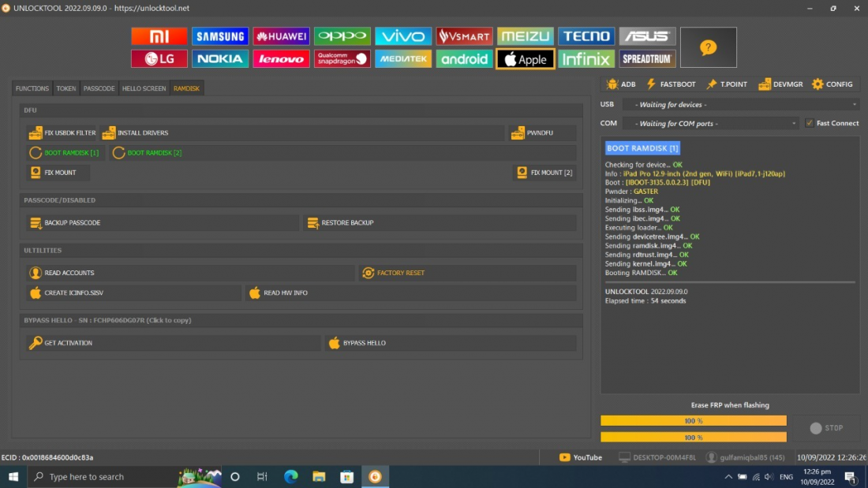This screenshot has width=868, height=488.
Task: Select the Nokia brand logo
Action: click(x=220, y=58)
